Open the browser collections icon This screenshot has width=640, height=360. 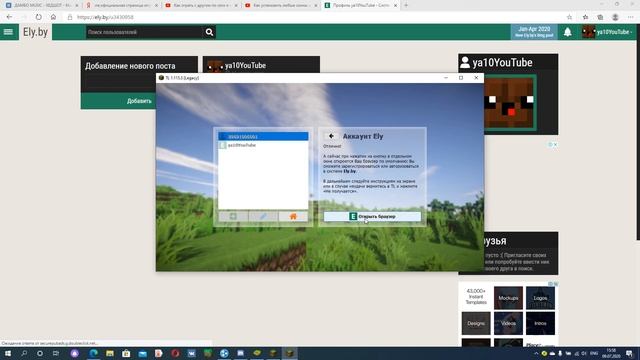(600, 17)
